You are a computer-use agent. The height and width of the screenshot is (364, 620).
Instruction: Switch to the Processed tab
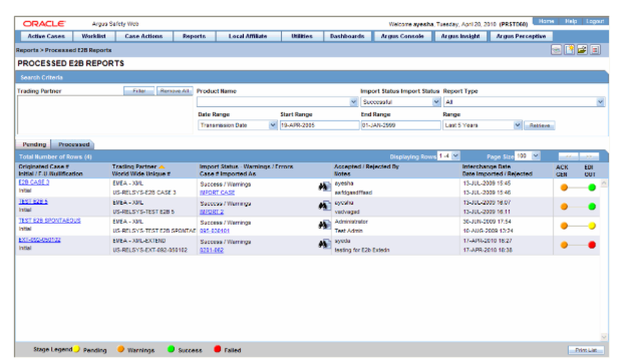point(74,144)
